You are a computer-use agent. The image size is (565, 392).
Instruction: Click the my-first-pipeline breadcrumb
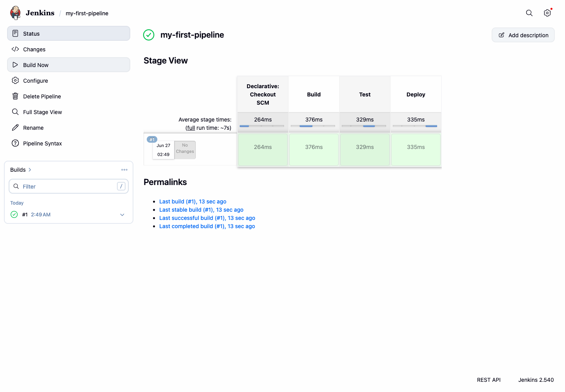tap(87, 13)
